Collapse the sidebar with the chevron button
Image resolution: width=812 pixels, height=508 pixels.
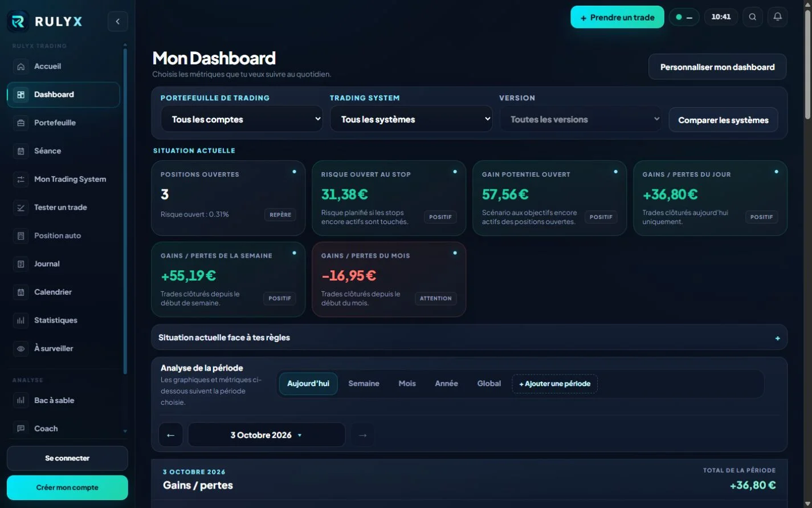point(117,22)
